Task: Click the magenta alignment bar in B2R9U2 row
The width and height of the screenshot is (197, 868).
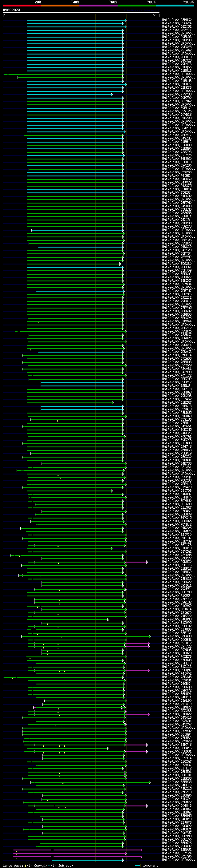Action: click(77, 850)
